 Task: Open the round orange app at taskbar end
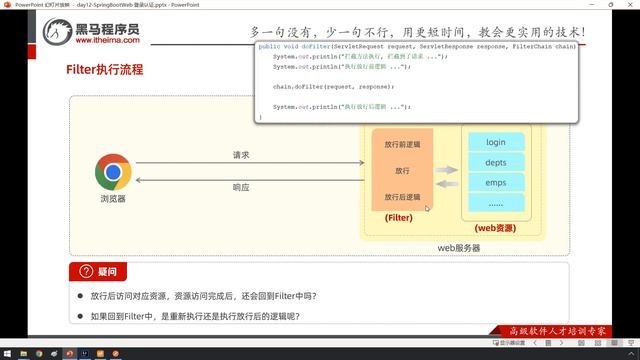point(116,353)
